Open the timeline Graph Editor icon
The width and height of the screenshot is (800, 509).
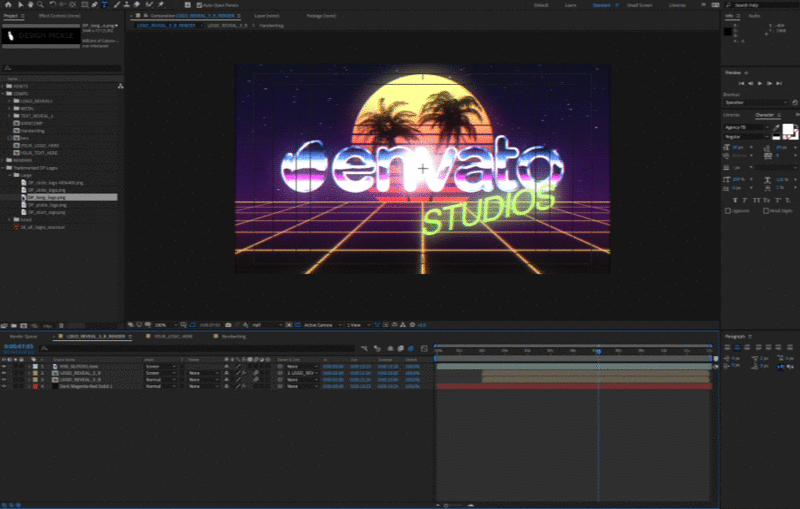424,348
